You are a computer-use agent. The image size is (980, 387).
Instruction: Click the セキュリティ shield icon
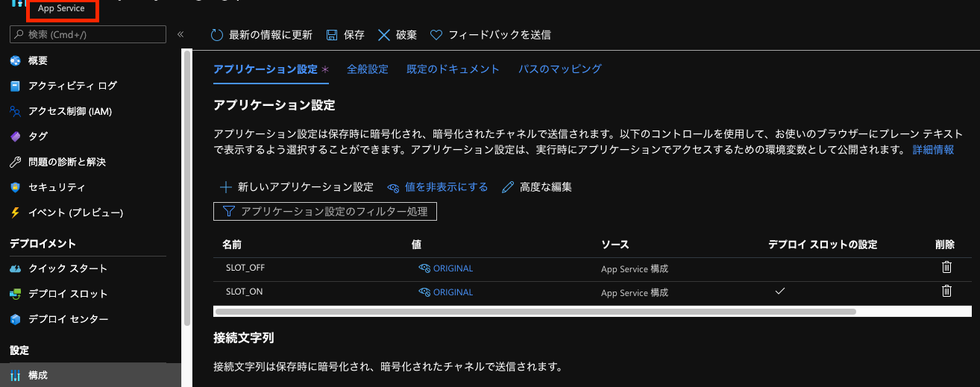click(x=15, y=187)
